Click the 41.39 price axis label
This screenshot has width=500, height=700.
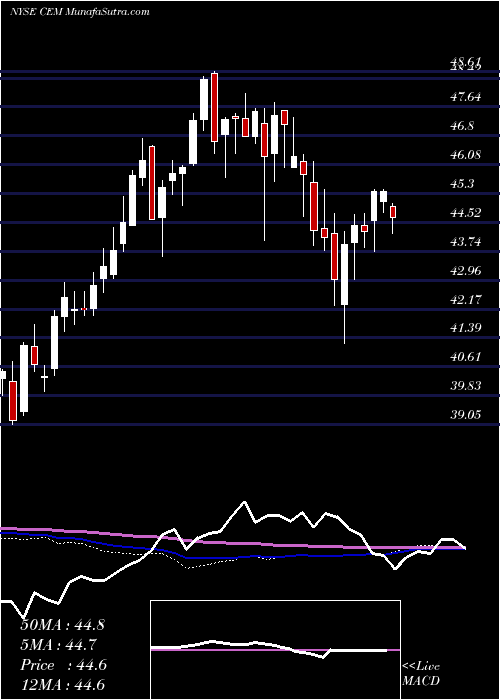point(466,328)
